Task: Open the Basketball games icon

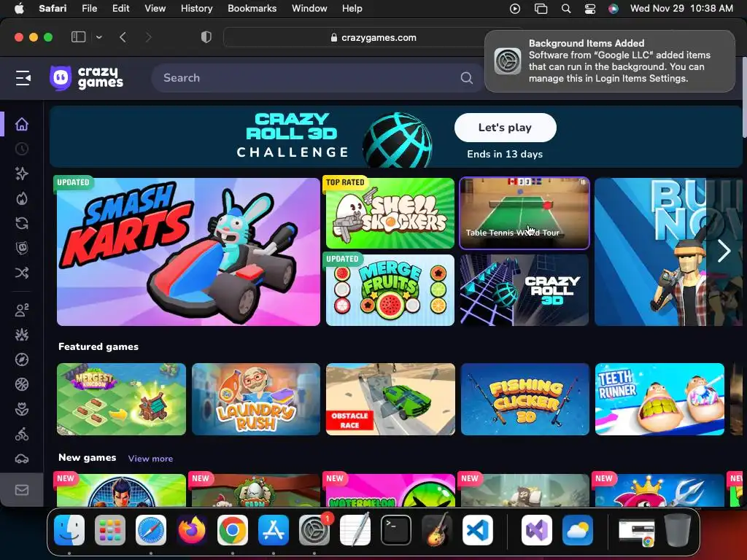Action: [22, 384]
